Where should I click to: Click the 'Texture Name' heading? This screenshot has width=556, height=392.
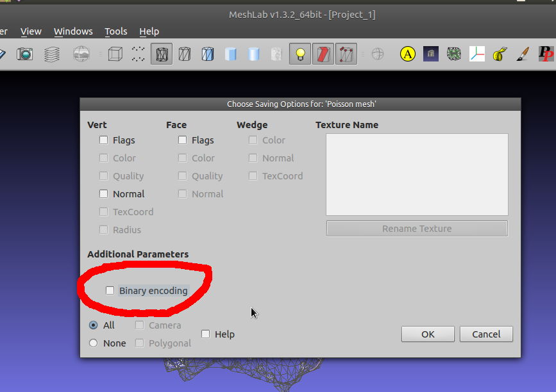(x=347, y=125)
